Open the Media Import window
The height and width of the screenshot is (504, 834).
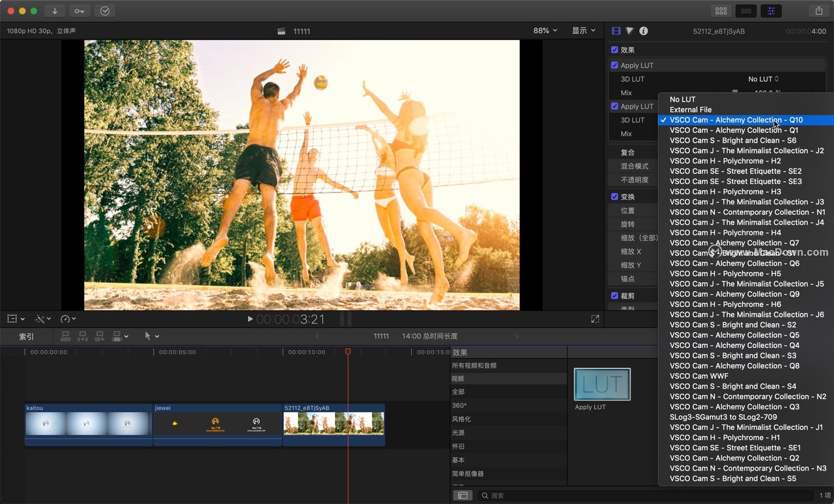pyautogui.click(x=54, y=11)
